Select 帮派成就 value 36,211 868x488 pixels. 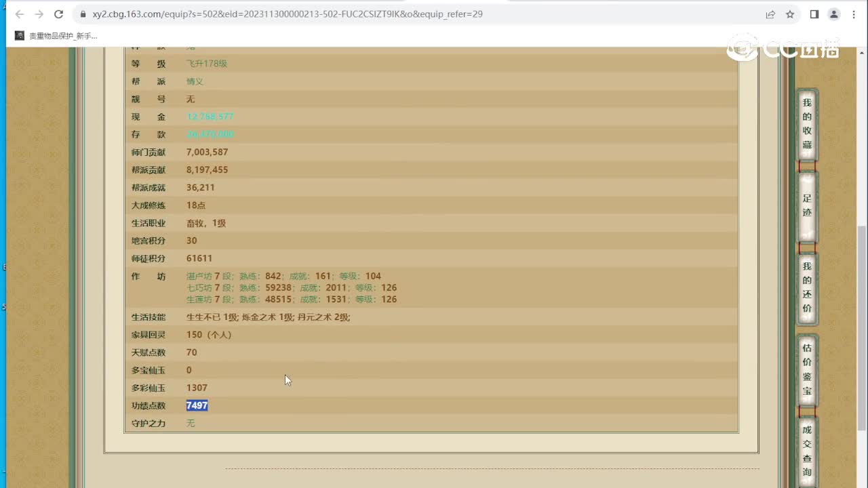tap(201, 187)
